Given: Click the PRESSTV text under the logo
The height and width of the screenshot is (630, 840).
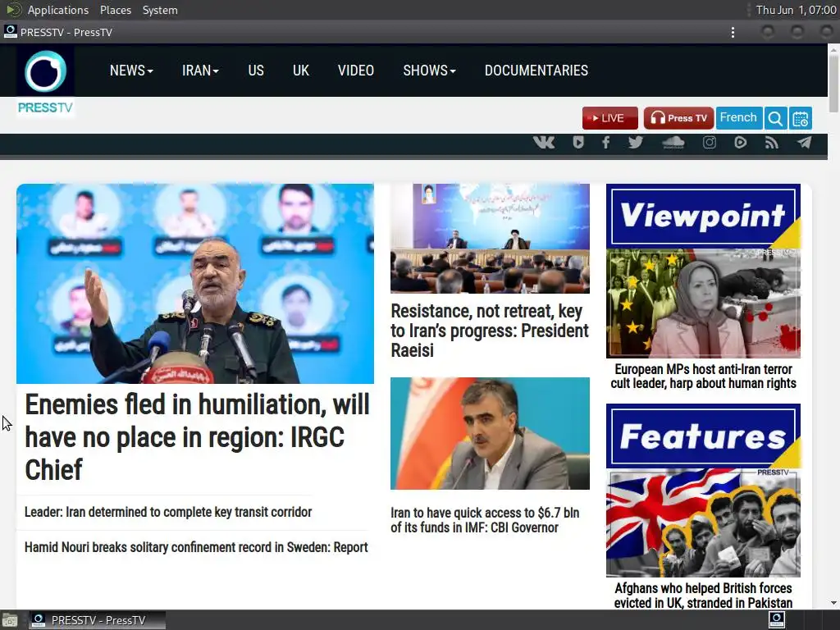Looking at the screenshot, I should coord(45,107).
